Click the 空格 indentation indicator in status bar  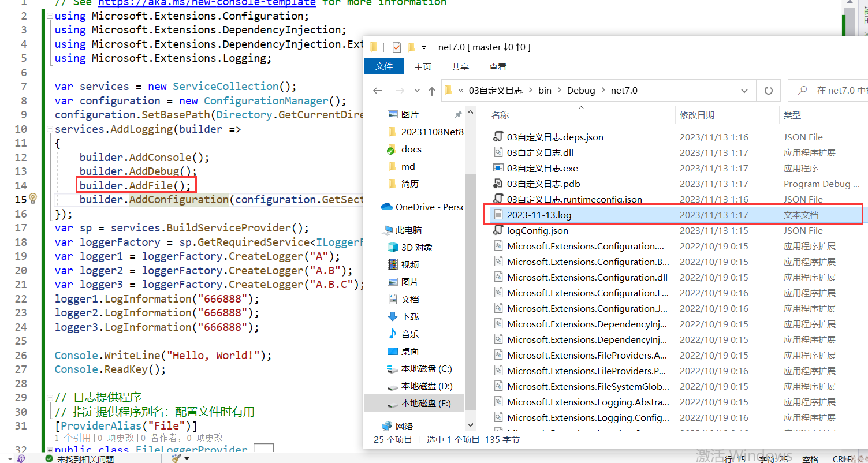pyautogui.click(x=810, y=459)
